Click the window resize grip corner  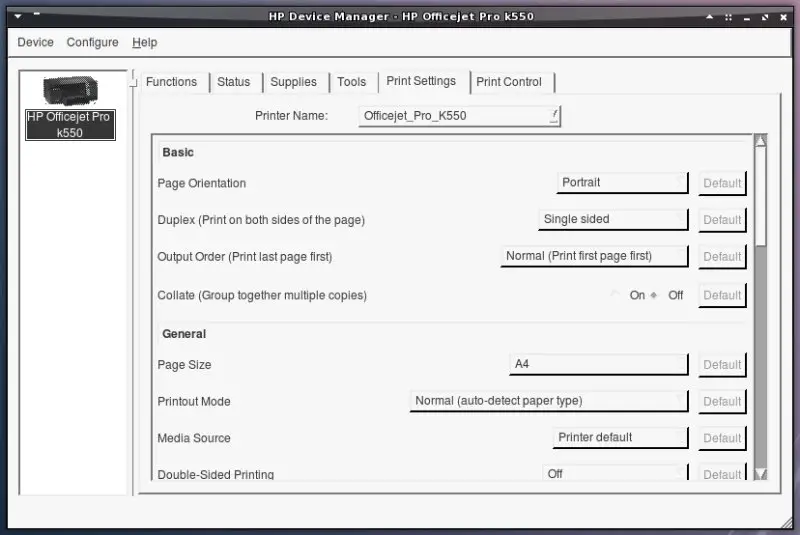click(786, 522)
